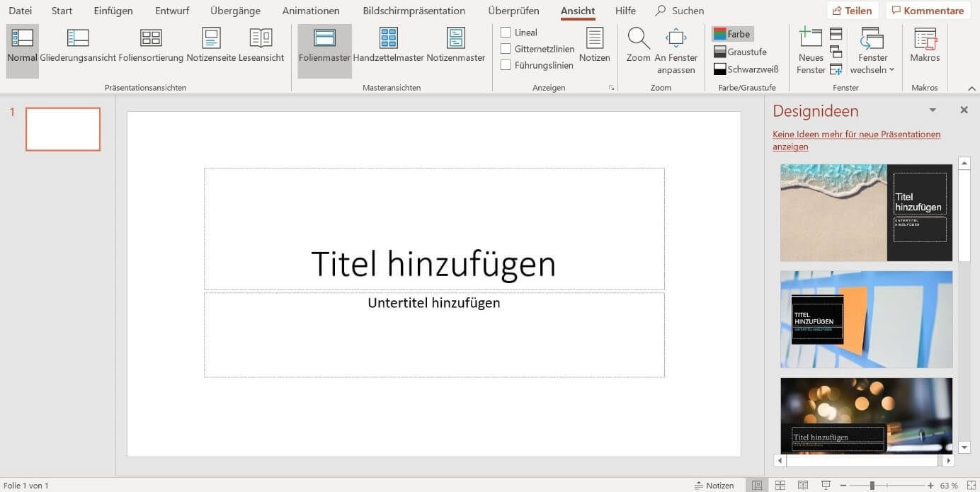Select the orange sticky note design idea
Image resolution: width=980 pixels, height=492 pixels.
pos(866,319)
